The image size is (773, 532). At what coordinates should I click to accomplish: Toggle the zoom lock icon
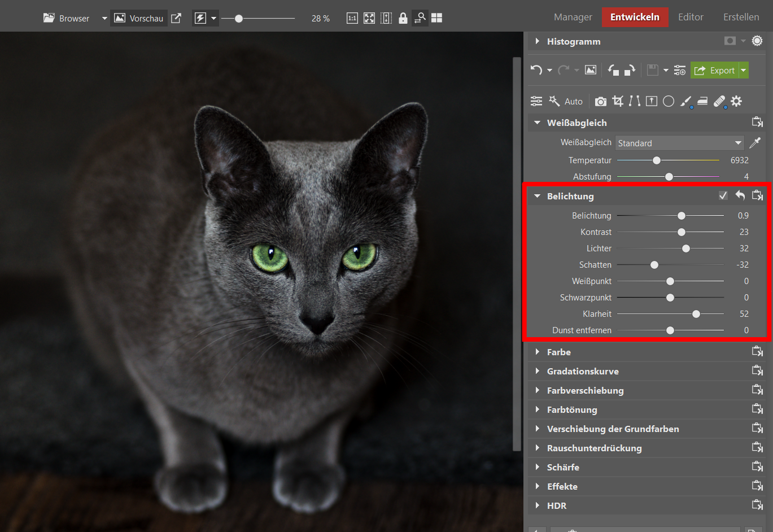tap(403, 18)
